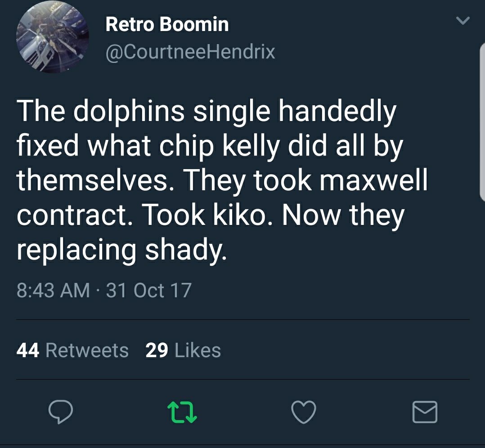
Task: Open the Retro Boomin display name
Action: pyautogui.click(x=167, y=24)
